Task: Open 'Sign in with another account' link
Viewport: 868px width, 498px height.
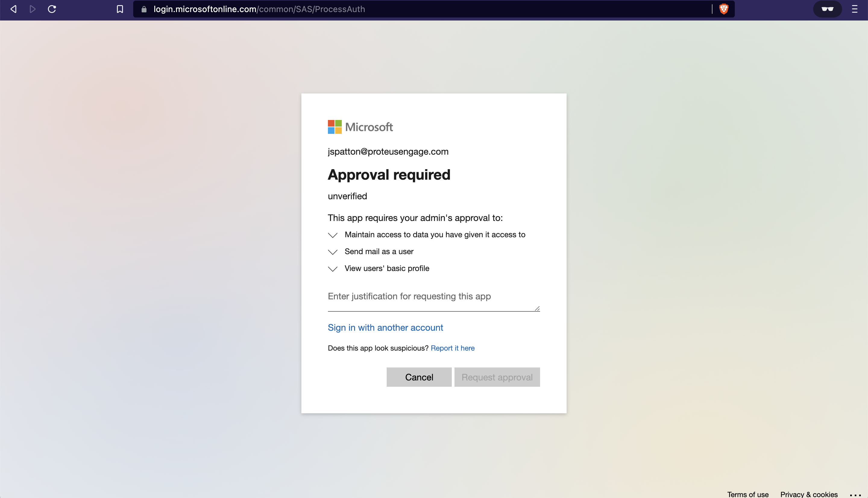Action: click(385, 328)
